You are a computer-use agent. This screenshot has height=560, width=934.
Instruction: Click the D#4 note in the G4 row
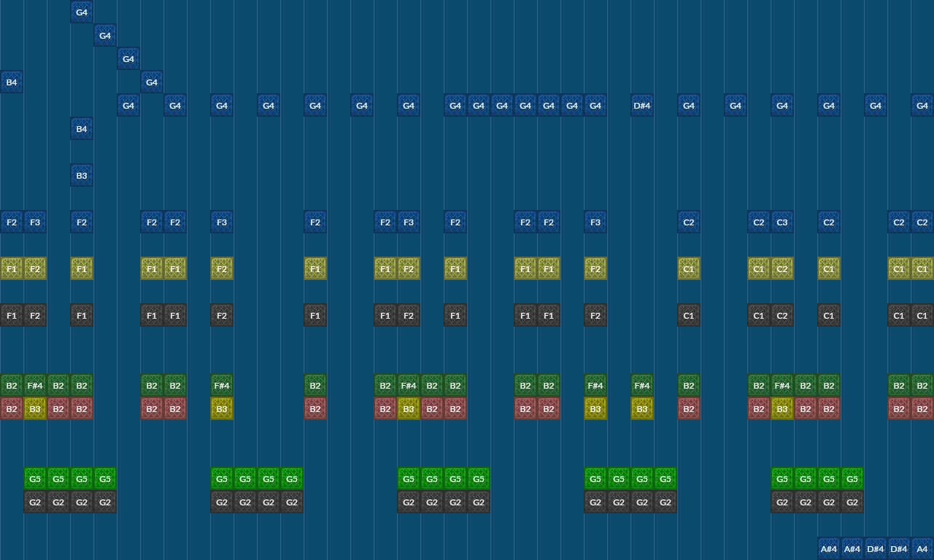point(642,105)
